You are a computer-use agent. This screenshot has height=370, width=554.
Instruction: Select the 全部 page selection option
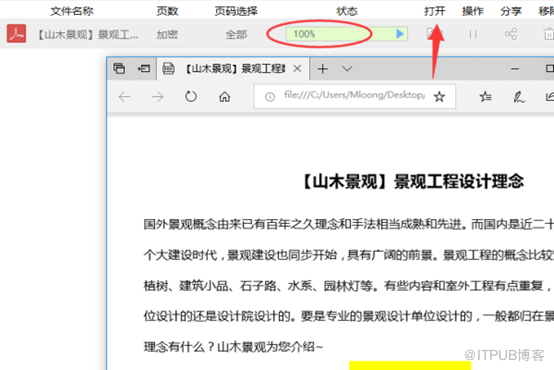[236, 35]
